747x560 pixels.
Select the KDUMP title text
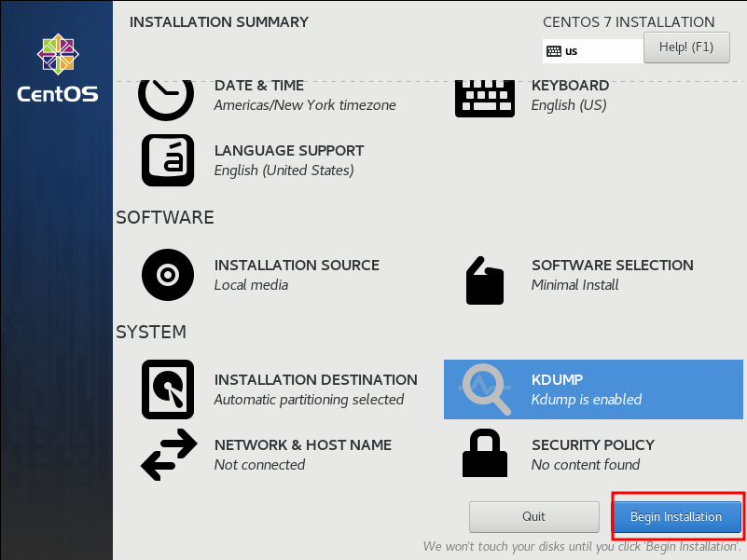(558, 380)
